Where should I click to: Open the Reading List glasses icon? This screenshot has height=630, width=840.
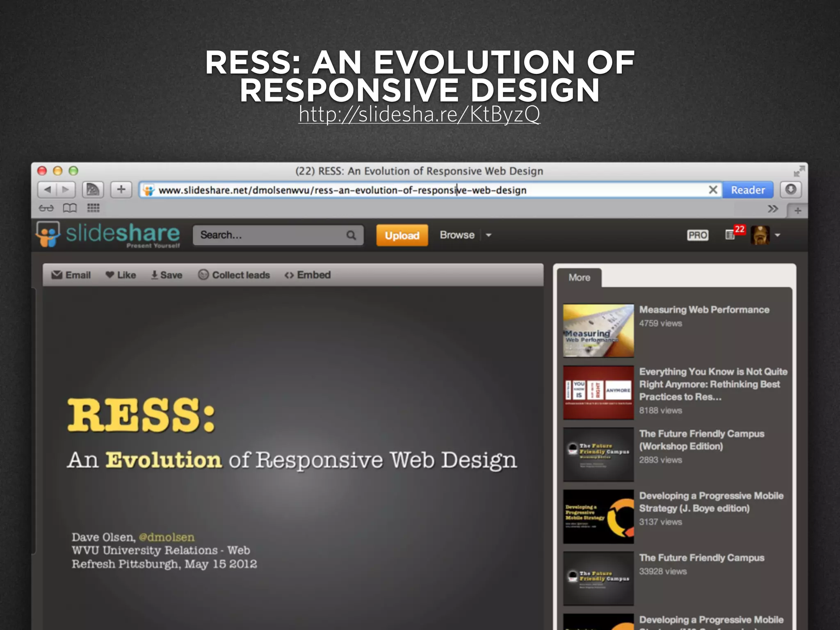(x=46, y=208)
